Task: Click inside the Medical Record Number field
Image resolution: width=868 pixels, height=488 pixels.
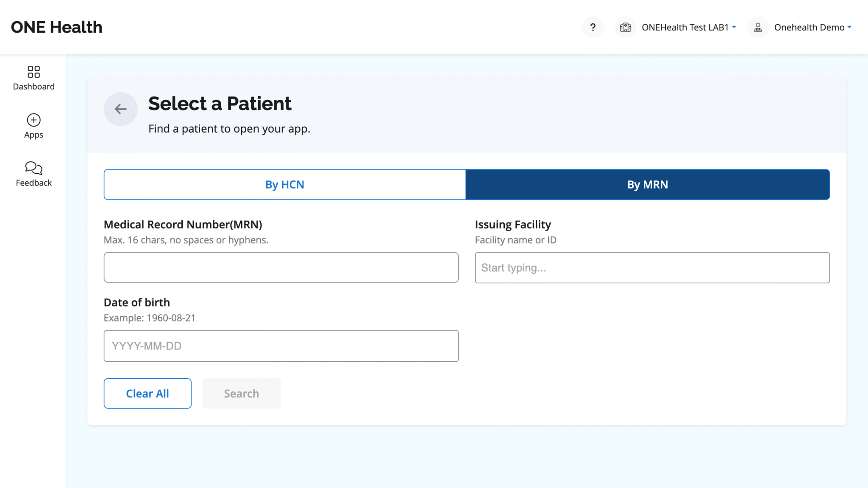Action: tap(281, 267)
